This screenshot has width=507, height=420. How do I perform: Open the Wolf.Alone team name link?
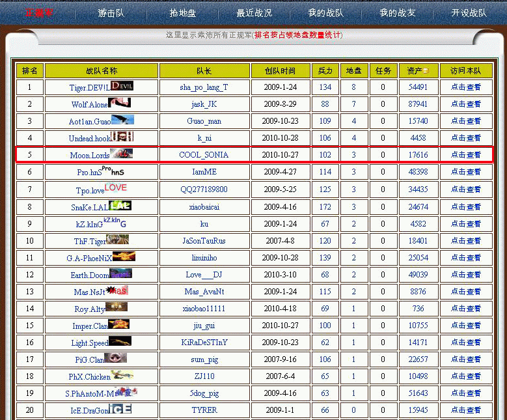point(89,104)
